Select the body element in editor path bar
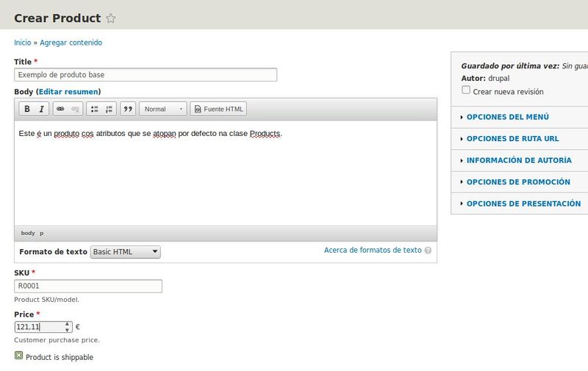Viewport: 588px width, 371px height. pos(28,233)
